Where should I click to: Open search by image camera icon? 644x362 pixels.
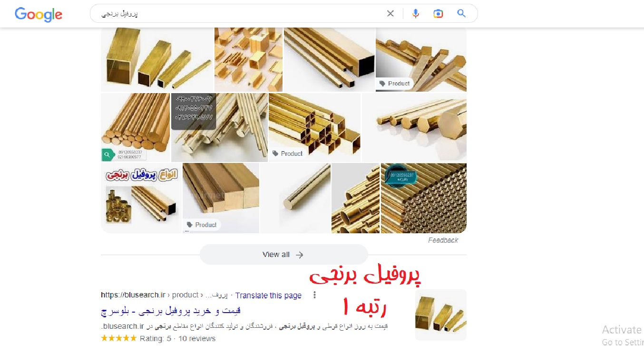coord(438,13)
